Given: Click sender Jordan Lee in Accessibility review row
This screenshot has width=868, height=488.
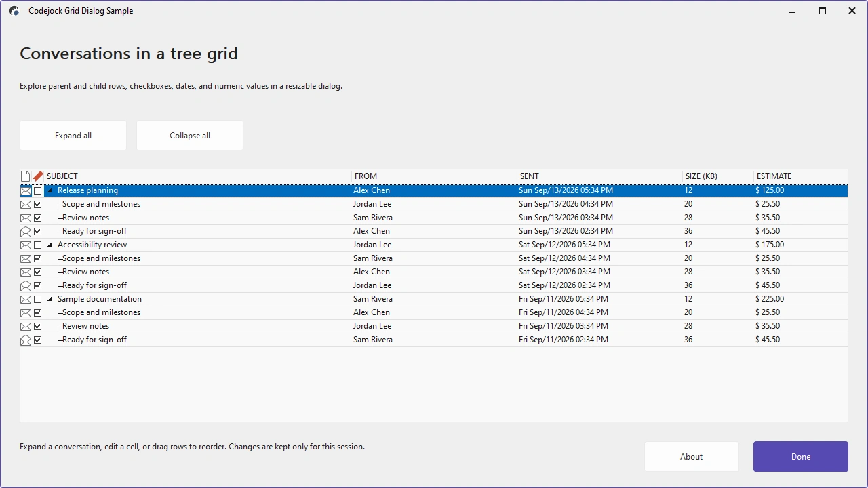Looking at the screenshot, I should 372,245.
